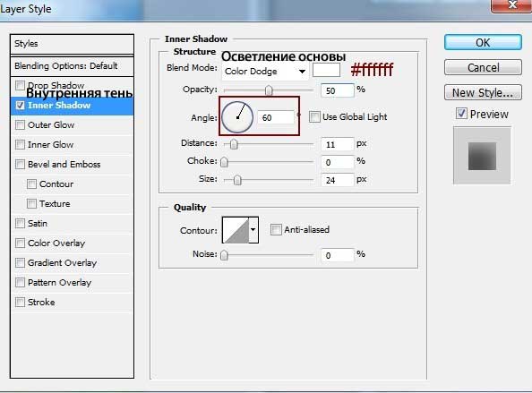The width and height of the screenshot is (532, 393).
Task: Click the Distance value field
Action: pyautogui.click(x=338, y=144)
